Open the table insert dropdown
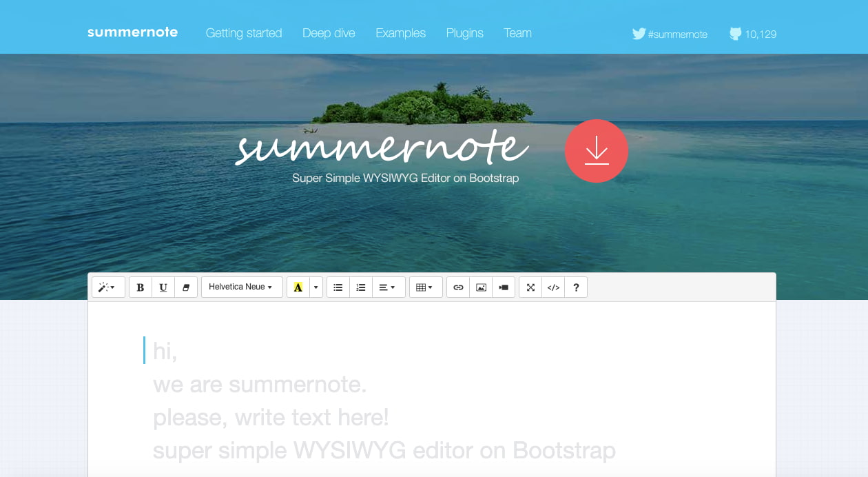The width and height of the screenshot is (868, 477). 426,287
